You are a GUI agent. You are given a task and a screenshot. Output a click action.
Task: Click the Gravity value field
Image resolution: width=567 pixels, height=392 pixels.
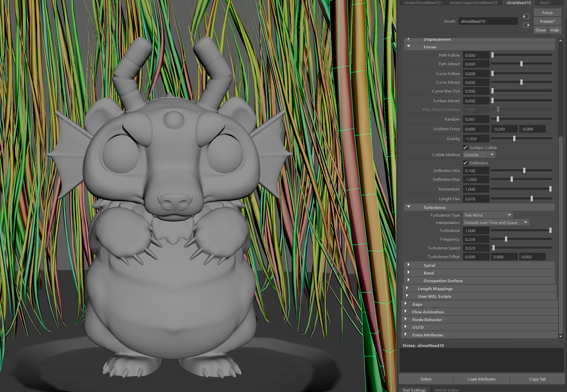476,139
